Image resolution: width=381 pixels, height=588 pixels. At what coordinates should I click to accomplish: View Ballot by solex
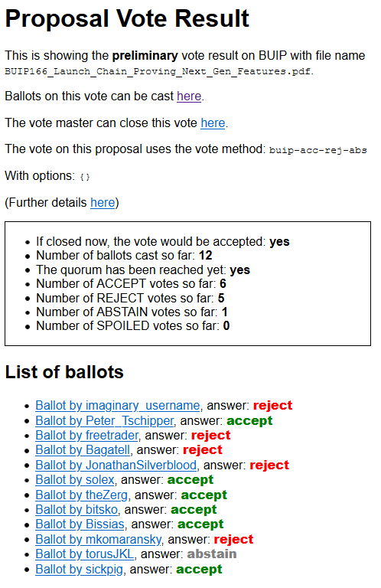[75, 479]
